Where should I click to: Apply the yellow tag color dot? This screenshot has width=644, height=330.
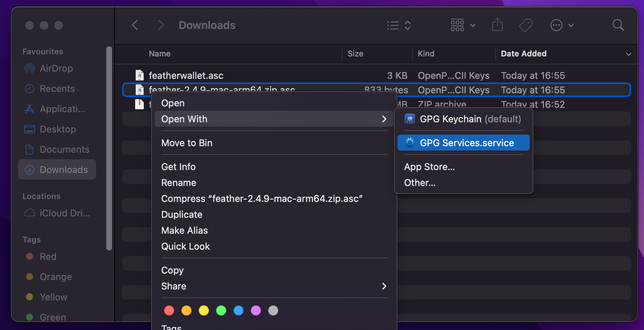(x=204, y=310)
